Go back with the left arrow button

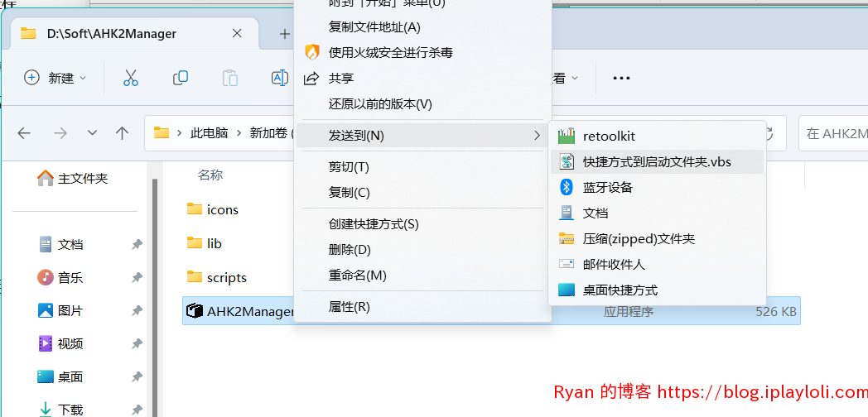click(x=24, y=132)
